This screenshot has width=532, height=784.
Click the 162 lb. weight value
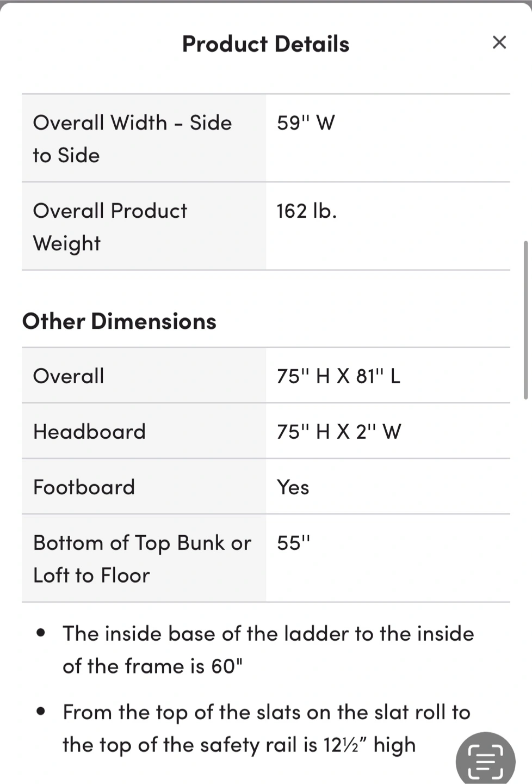(x=307, y=211)
